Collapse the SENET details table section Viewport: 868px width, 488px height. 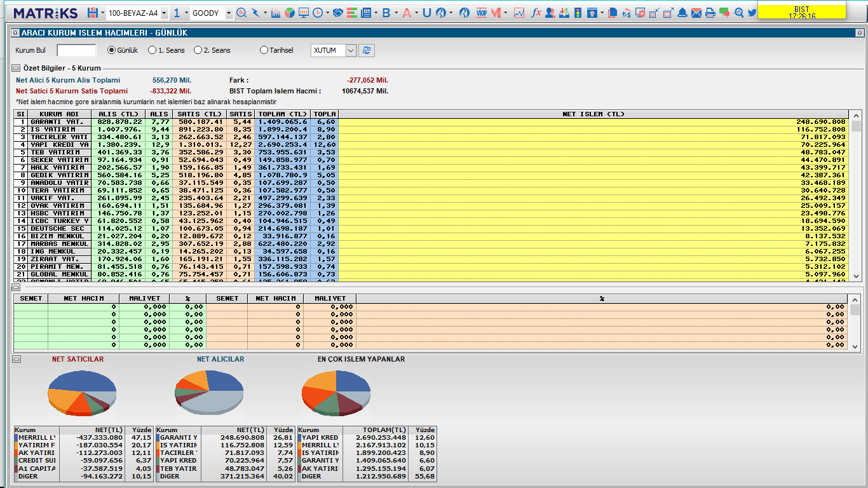point(17,287)
